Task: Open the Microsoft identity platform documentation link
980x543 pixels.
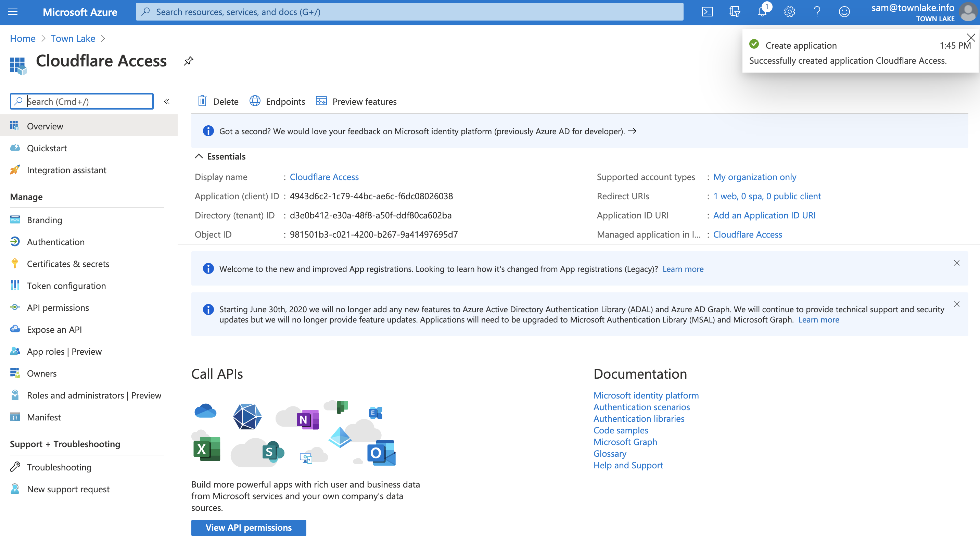Action: [x=646, y=395]
